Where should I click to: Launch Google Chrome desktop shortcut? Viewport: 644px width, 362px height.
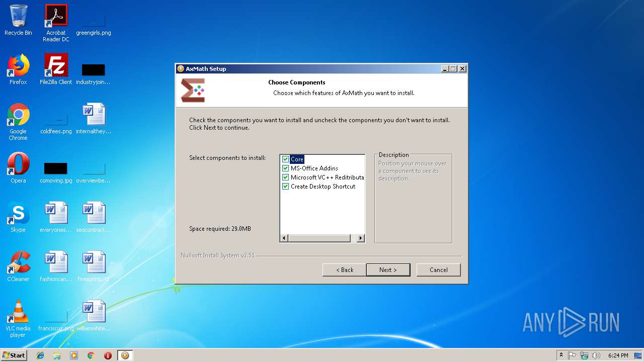[x=18, y=122]
